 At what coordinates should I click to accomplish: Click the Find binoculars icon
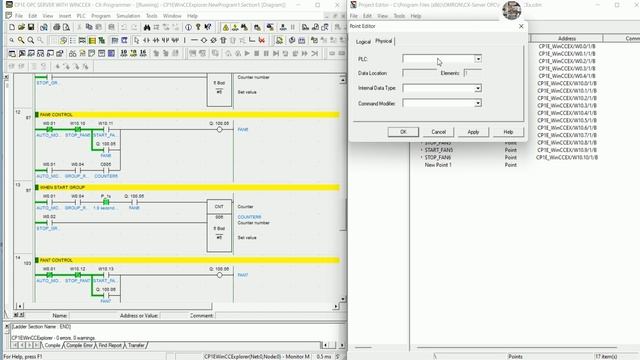[147, 27]
